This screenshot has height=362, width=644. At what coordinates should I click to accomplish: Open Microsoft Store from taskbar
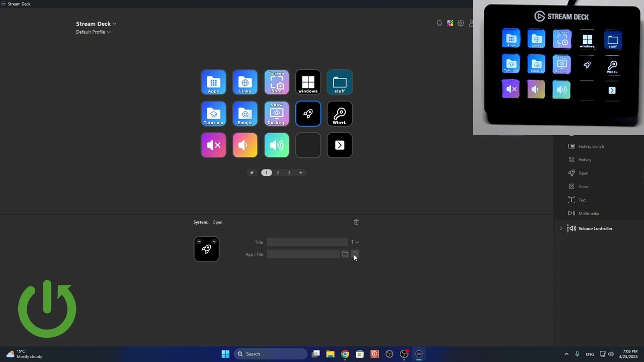click(x=360, y=354)
